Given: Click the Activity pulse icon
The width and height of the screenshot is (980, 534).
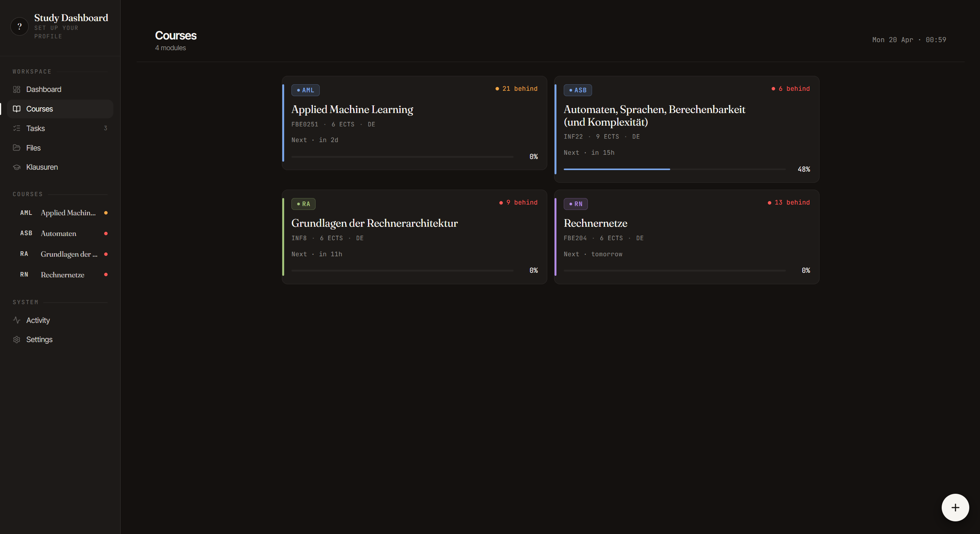Looking at the screenshot, I should pyautogui.click(x=16, y=320).
